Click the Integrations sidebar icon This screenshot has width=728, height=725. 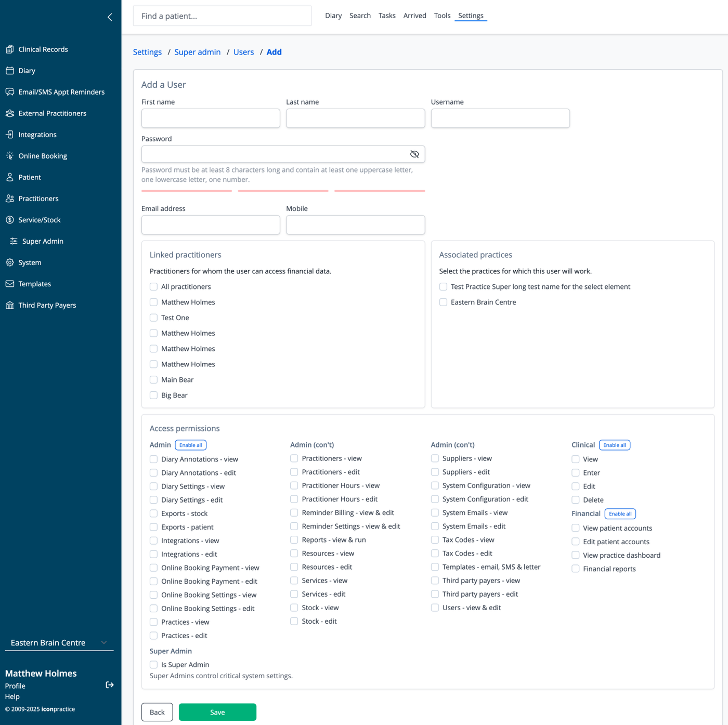click(10, 135)
